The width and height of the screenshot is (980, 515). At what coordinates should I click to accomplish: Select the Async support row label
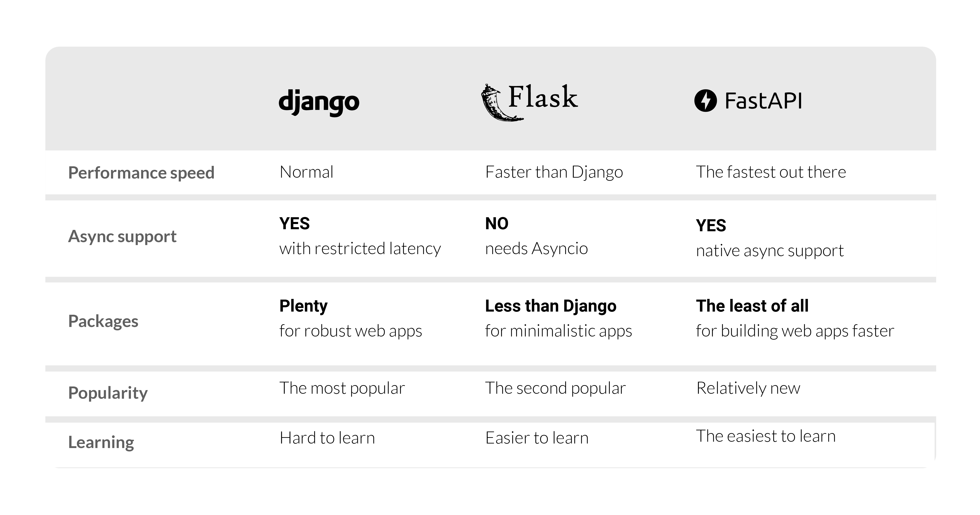(x=122, y=236)
